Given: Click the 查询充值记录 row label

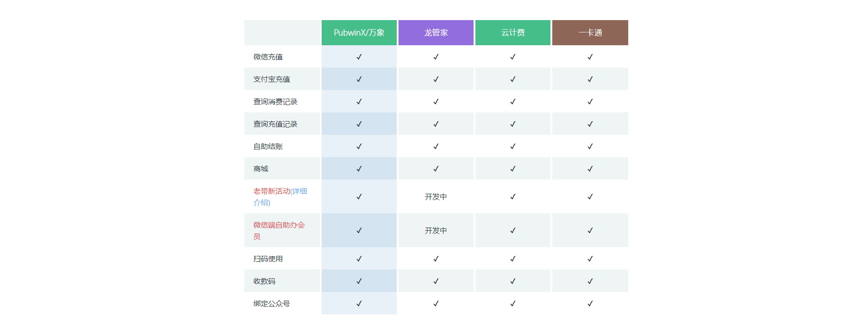Looking at the screenshot, I should [x=275, y=124].
